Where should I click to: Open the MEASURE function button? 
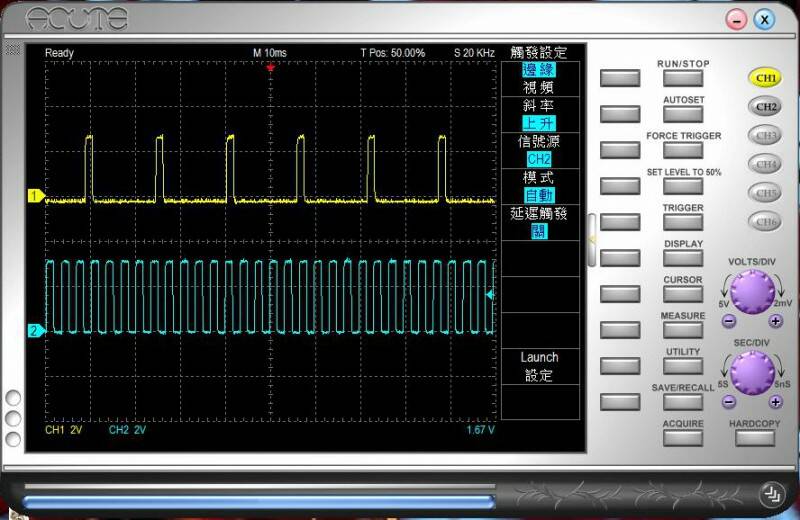coord(683,330)
